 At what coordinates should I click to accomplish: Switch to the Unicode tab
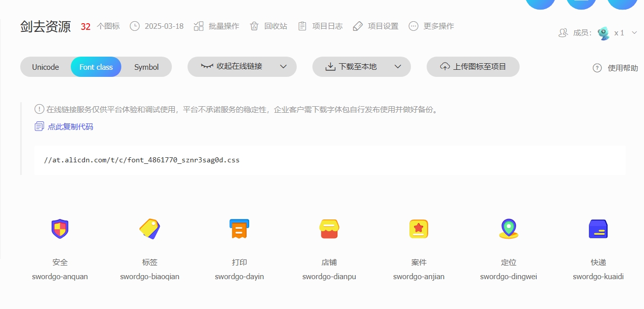45,66
